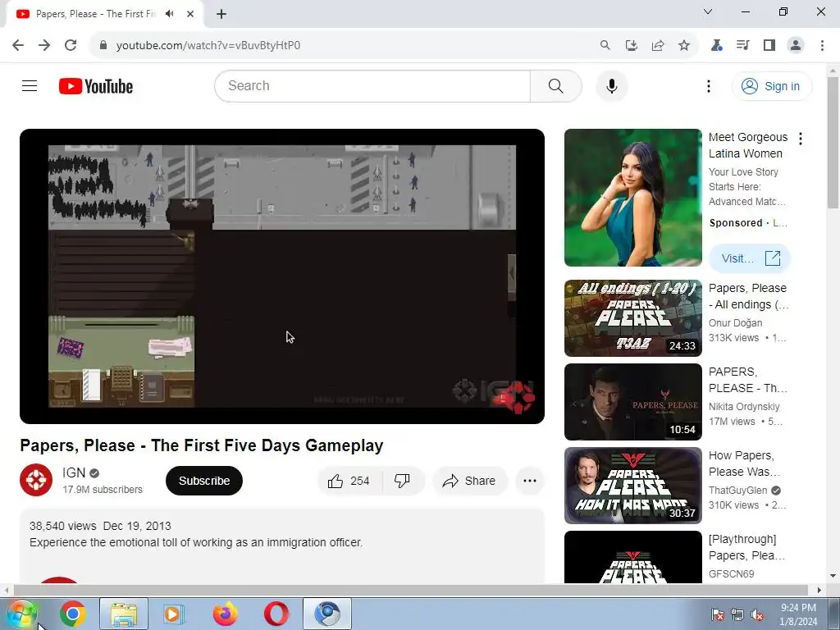This screenshot has height=630, width=840.
Task: Open browser profile avatar
Action: click(x=796, y=45)
